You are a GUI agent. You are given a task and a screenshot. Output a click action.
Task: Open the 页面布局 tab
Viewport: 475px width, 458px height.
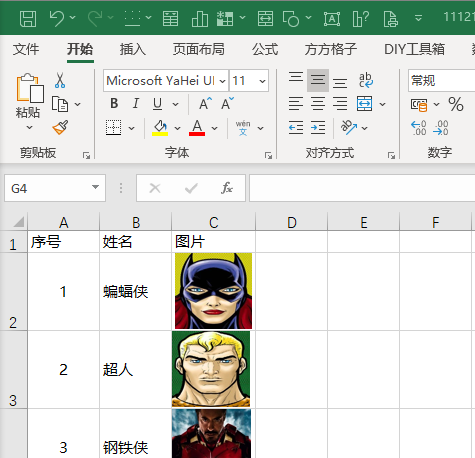point(199,49)
